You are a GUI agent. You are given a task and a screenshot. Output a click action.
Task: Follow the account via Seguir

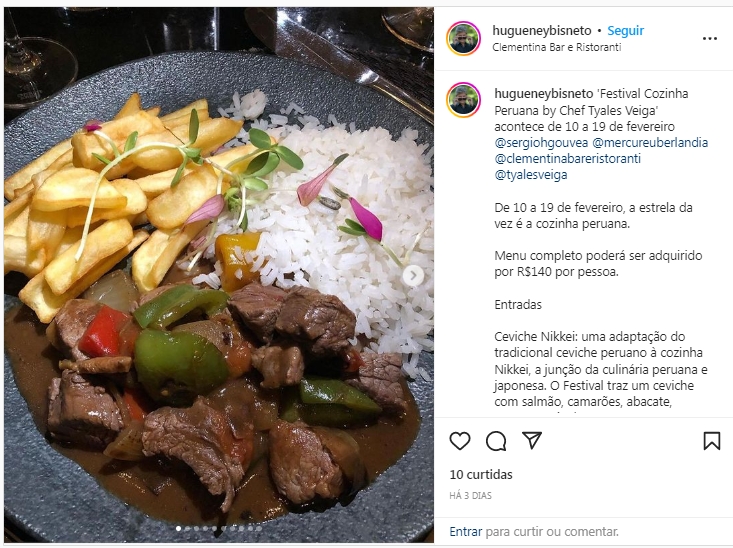point(625,31)
